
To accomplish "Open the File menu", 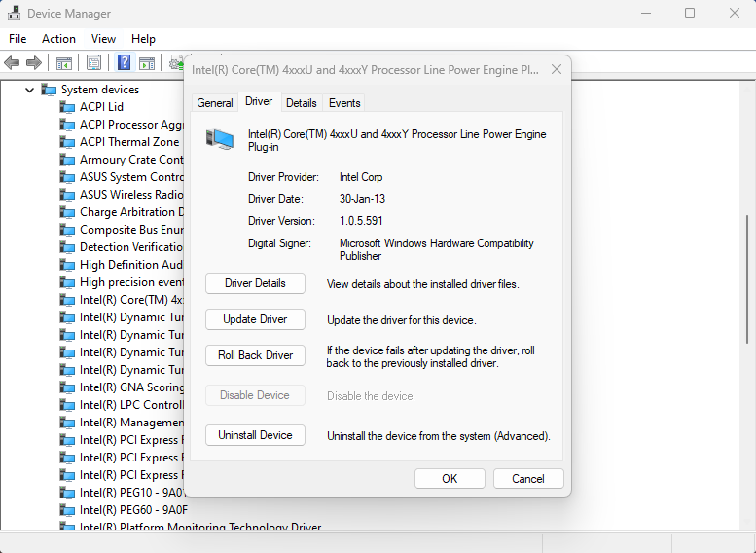I will [x=18, y=39].
